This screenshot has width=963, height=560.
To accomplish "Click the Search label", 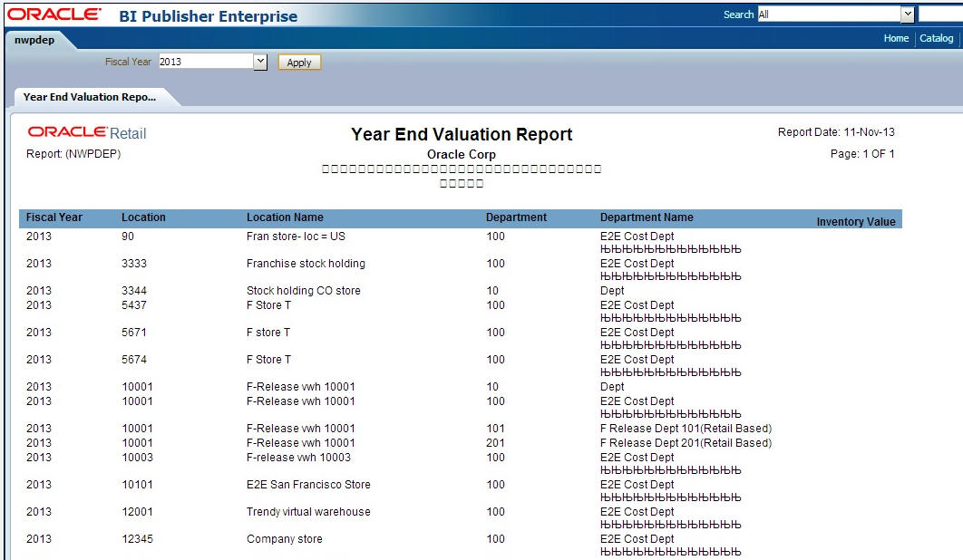I will pos(737,14).
